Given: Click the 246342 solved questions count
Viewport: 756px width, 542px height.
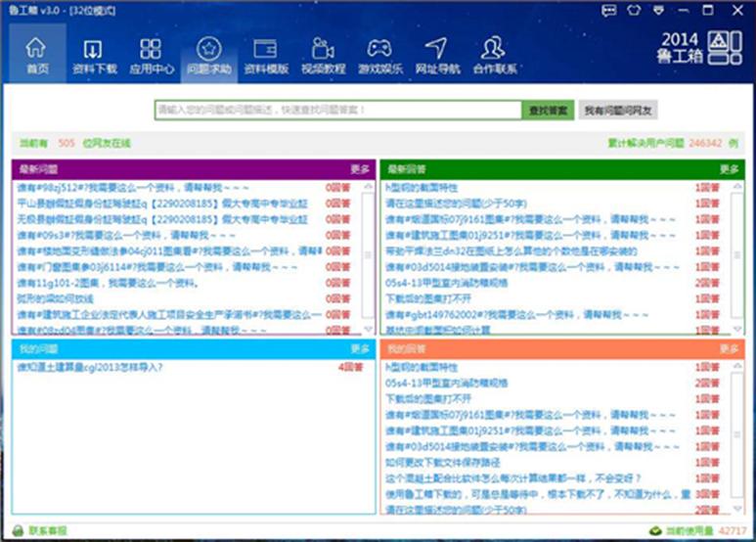Looking at the screenshot, I should pyautogui.click(x=705, y=143).
